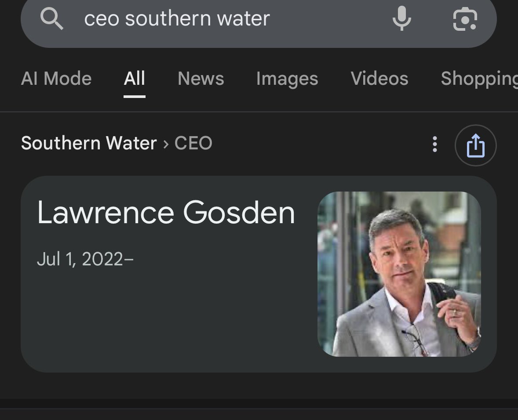Open Google Lens camera search icon
The width and height of the screenshot is (518, 420).
click(x=465, y=19)
